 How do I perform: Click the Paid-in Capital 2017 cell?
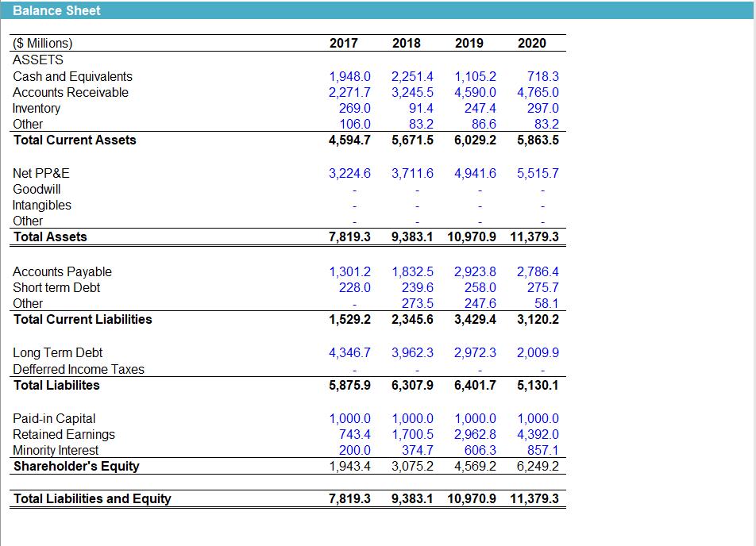349,419
